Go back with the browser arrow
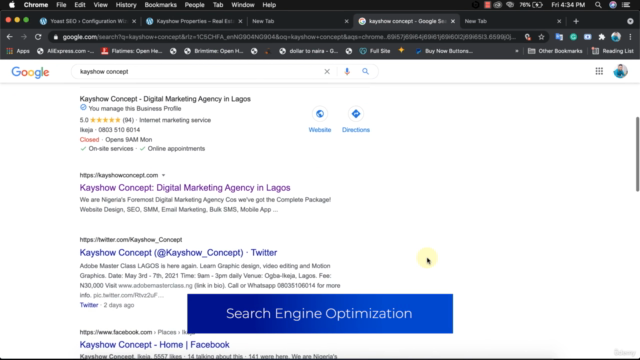Image resolution: width=640 pixels, height=360 pixels. (10, 37)
